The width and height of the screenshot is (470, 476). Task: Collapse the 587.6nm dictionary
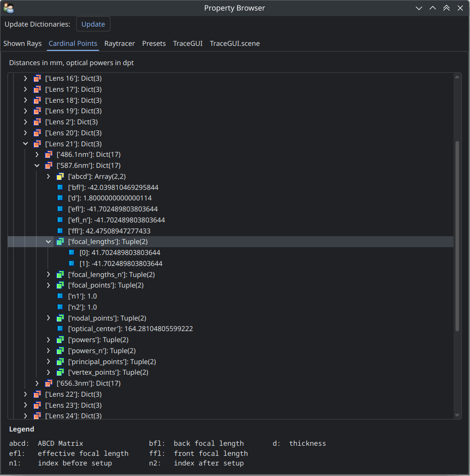(x=37, y=166)
